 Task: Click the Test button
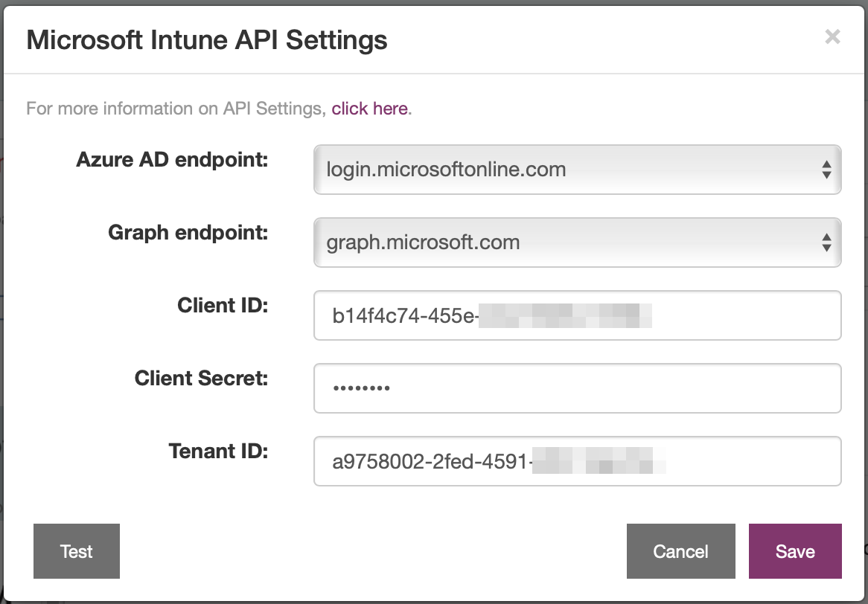click(x=77, y=551)
